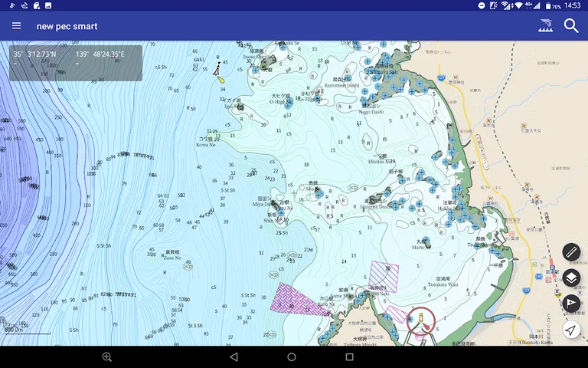Tap the beacon marker near Inose Shima
The image size is (588, 368).
pos(219,72)
